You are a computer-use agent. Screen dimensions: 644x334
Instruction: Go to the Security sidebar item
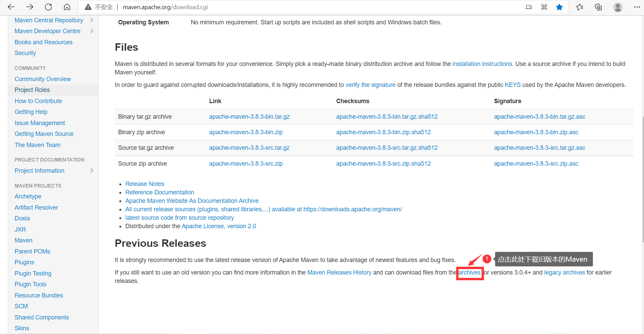(25, 53)
